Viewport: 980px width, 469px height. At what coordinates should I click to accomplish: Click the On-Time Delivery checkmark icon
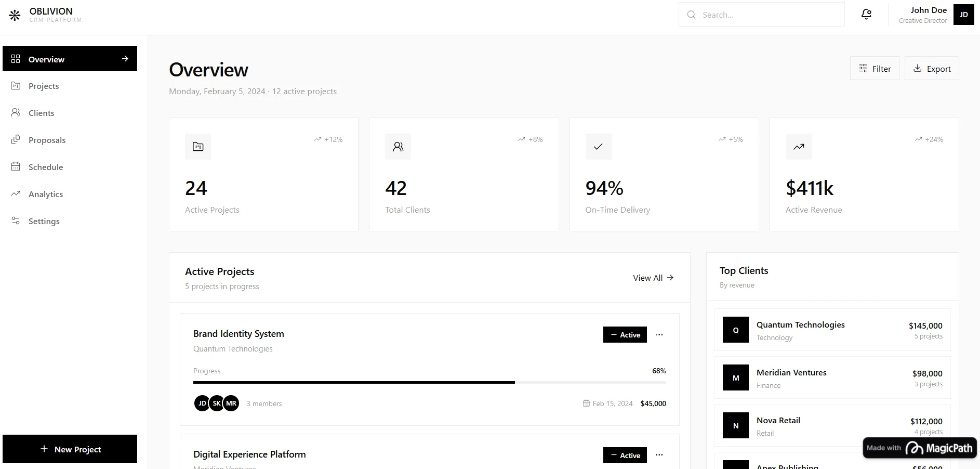tap(598, 147)
